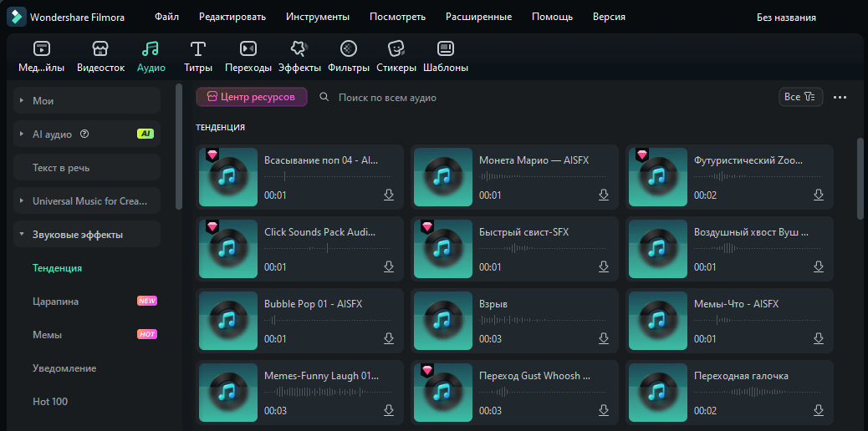Open the Расширенные menu
The width and height of the screenshot is (868, 431).
(479, 18)
